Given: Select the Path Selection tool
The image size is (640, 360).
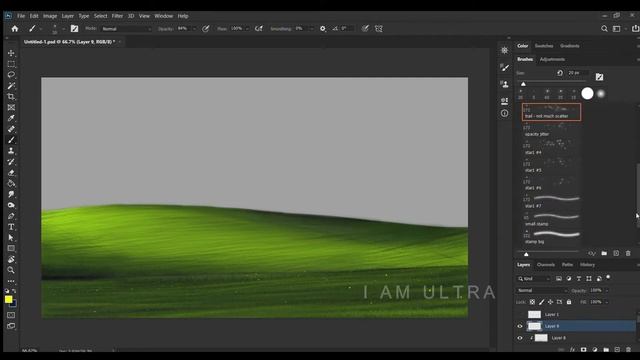Looking at the screenshot, I should [11, 238].
